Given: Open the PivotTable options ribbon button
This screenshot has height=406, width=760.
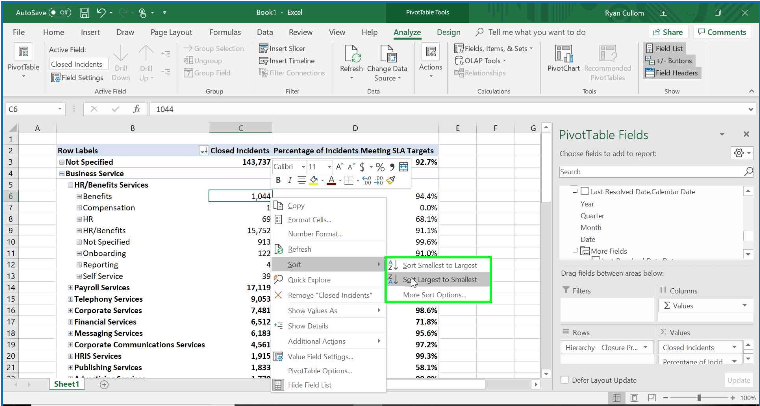Looking at the screenshot, I should 23,63.
